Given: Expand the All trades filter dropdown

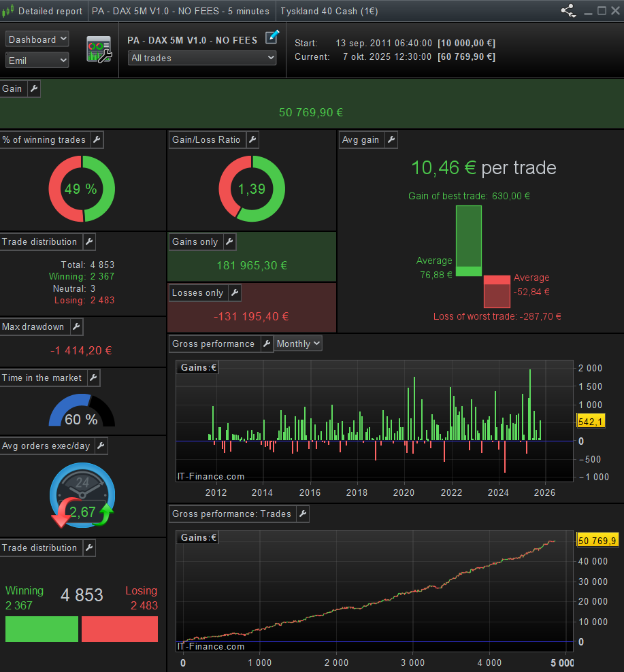Looking at the screenshot, I should [x=202, y=58].
